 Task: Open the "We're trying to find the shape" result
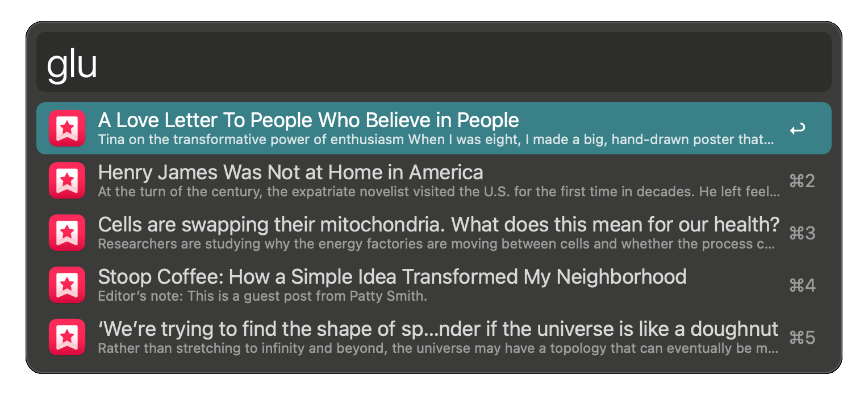[x=438, y=329]
